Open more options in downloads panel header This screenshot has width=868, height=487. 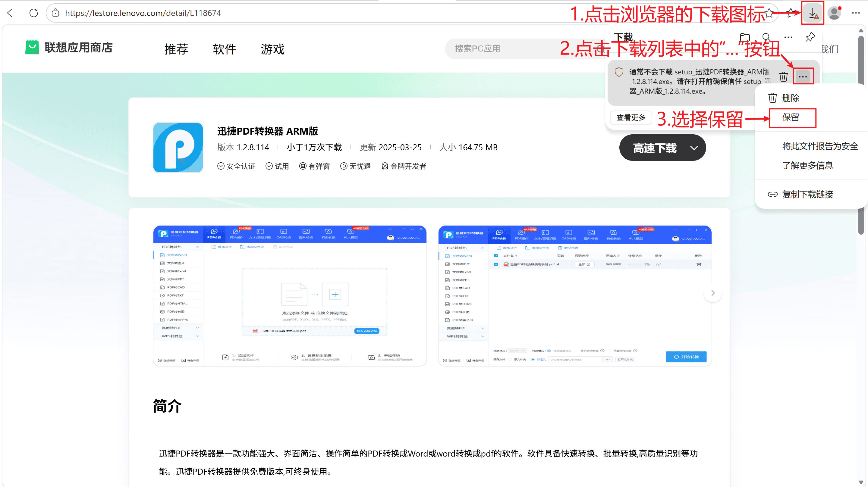pyautogui.click(x=788, y=37)
